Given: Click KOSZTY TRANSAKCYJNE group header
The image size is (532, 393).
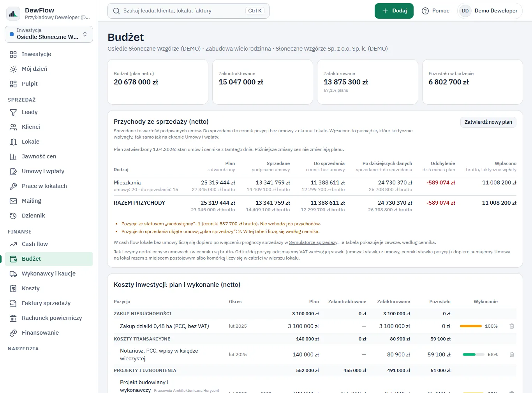Looking at the screenshot, I should click(142, 339).
